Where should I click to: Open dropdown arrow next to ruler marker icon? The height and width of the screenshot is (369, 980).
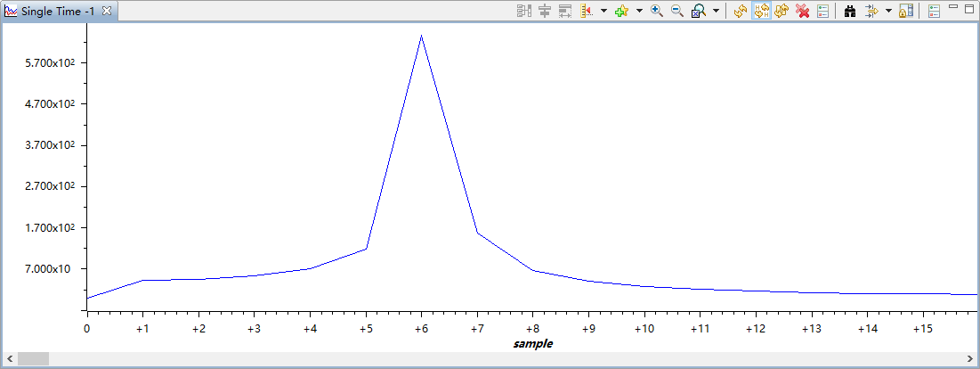(x=603, y=11)
